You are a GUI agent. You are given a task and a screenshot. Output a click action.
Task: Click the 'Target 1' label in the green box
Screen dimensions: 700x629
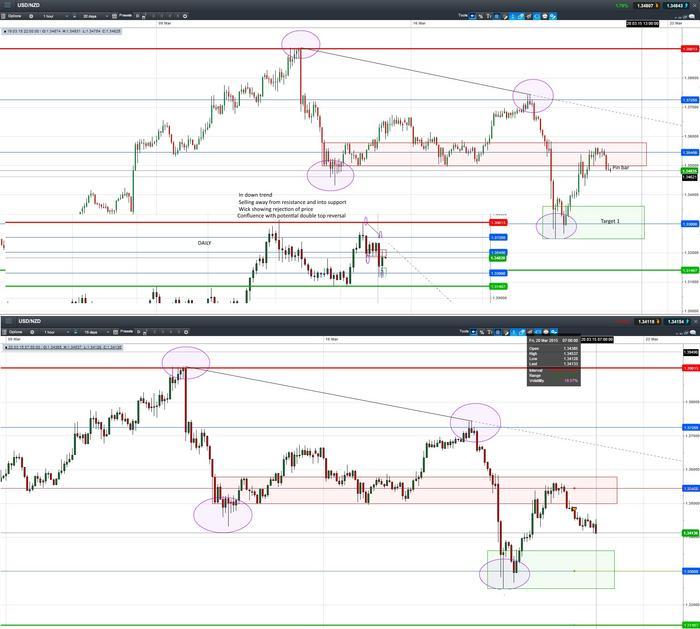[610, 221]
